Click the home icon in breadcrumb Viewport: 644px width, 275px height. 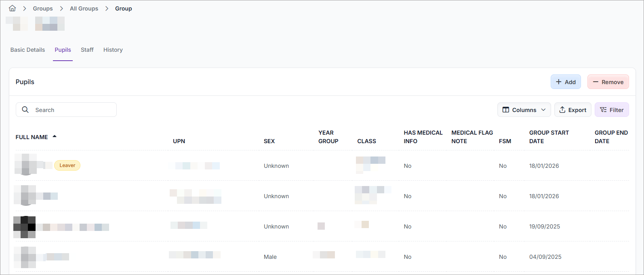pyautogui.click(x=13, y=8)
